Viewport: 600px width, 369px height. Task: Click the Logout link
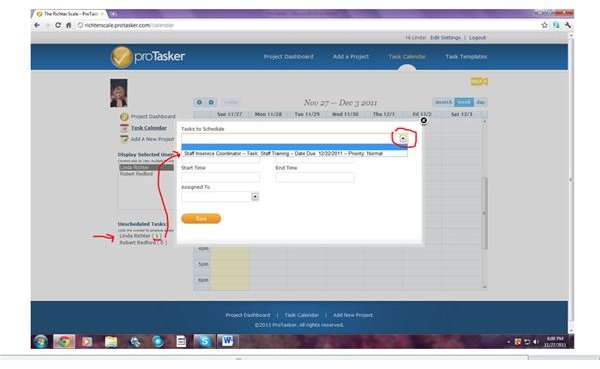click(477, 38)
